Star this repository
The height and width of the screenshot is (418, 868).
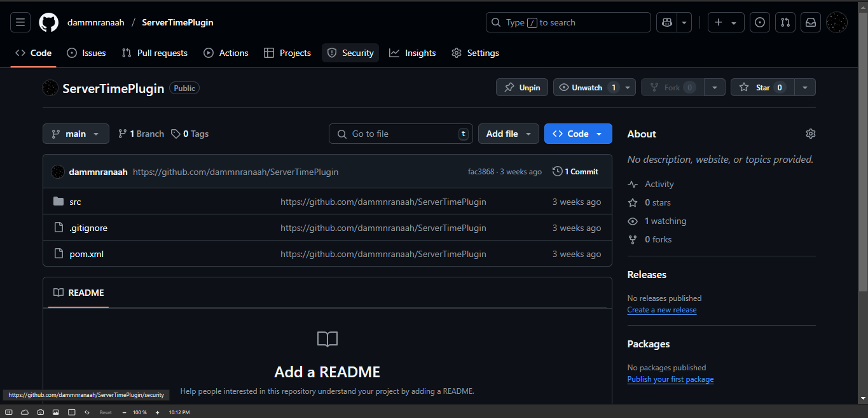pos(762,87)
